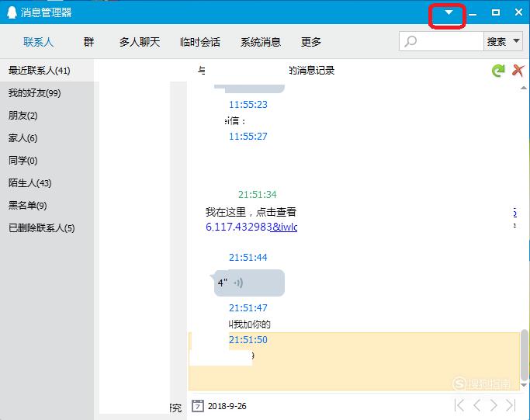Select 我的好友(99) group
The width and height of the screenshot is (530, 420).
47,93
